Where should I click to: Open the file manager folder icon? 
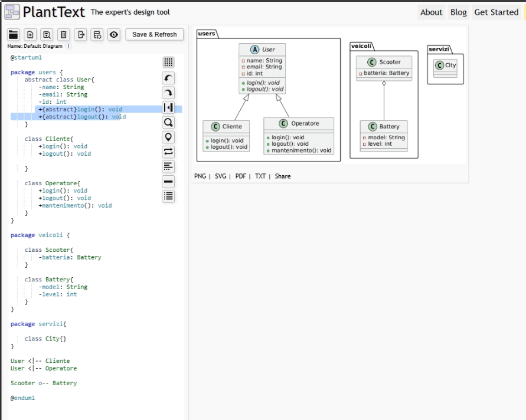tap(13, 35)
